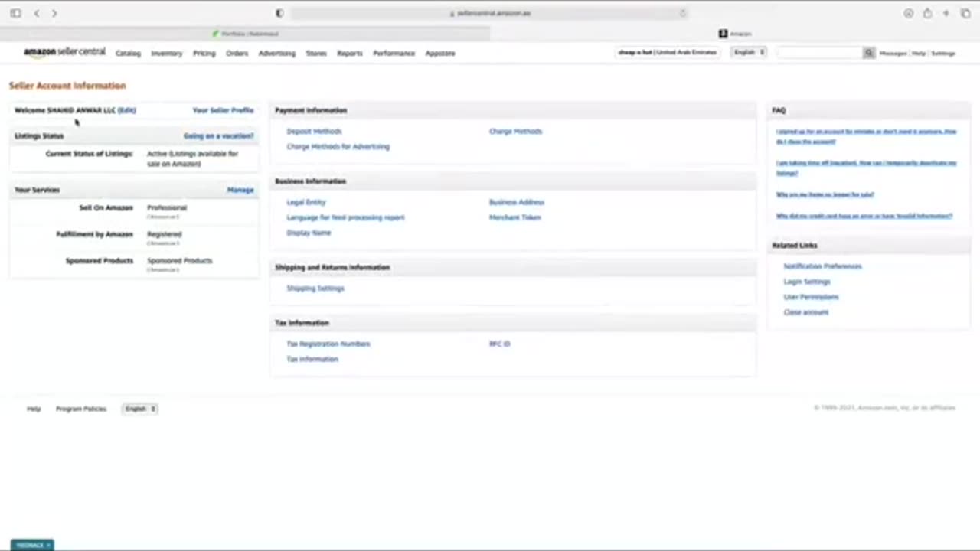Open RFC ID link

(499, 344)
